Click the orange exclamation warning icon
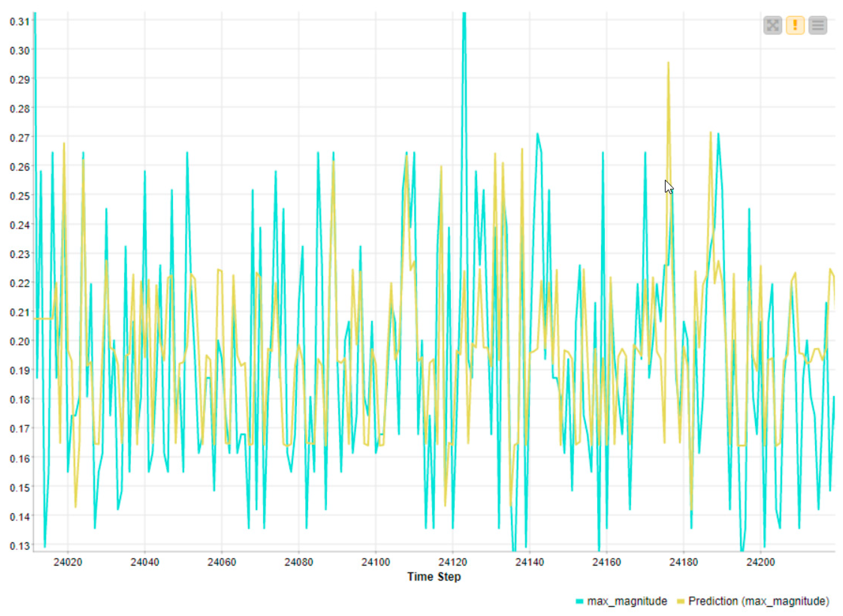Screen dimensions: 843x616 pos(795,26)
